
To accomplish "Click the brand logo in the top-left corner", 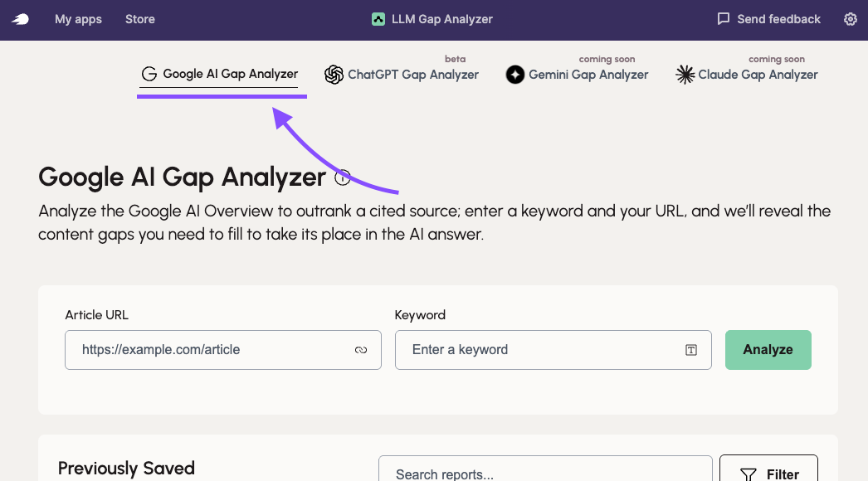I will [x=19, y=18].
